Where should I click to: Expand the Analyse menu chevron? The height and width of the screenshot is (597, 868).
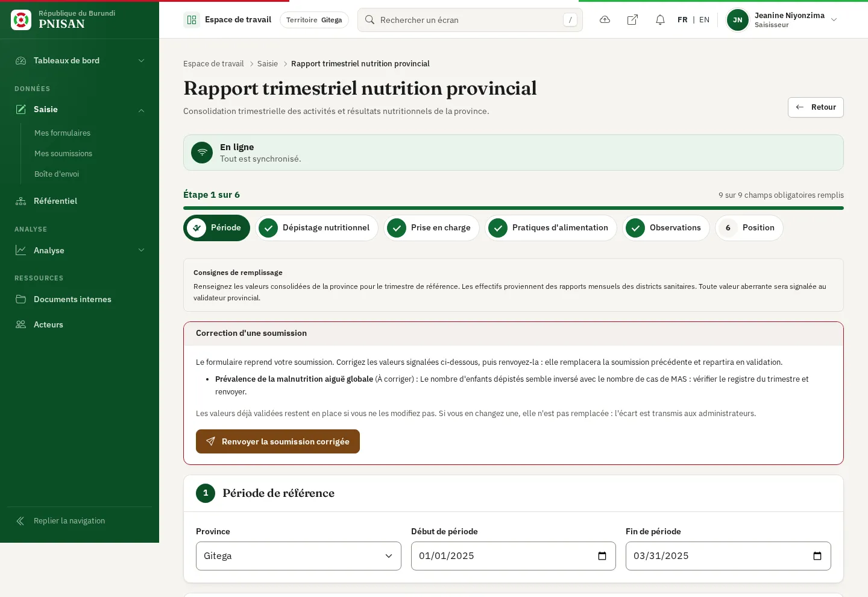(141, 250)
